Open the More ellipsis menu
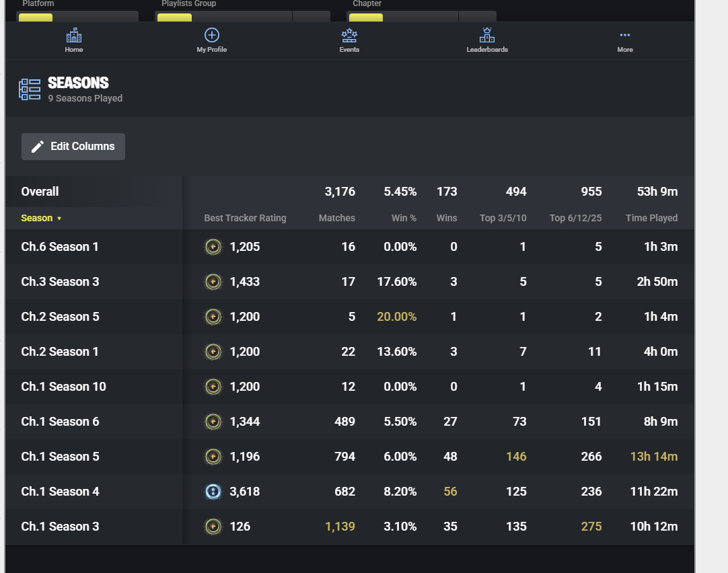Screen dimensions: 728x573 (x=625, y=35)
